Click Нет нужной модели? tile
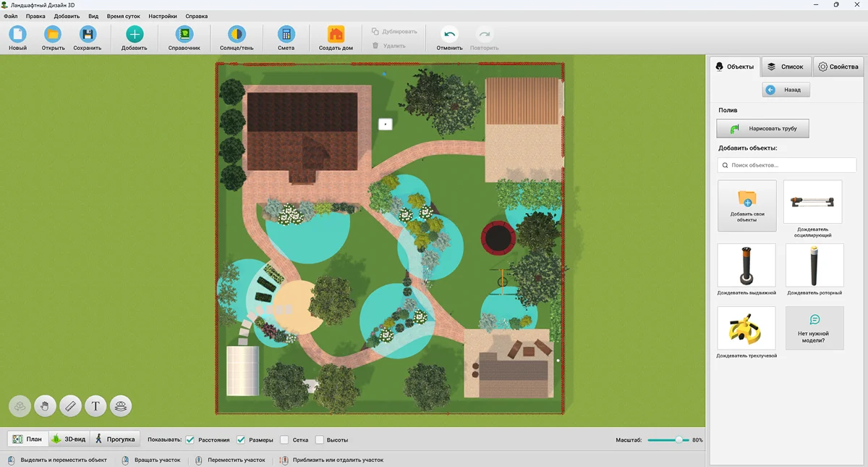868x467 pixels. tap(814, 328)
